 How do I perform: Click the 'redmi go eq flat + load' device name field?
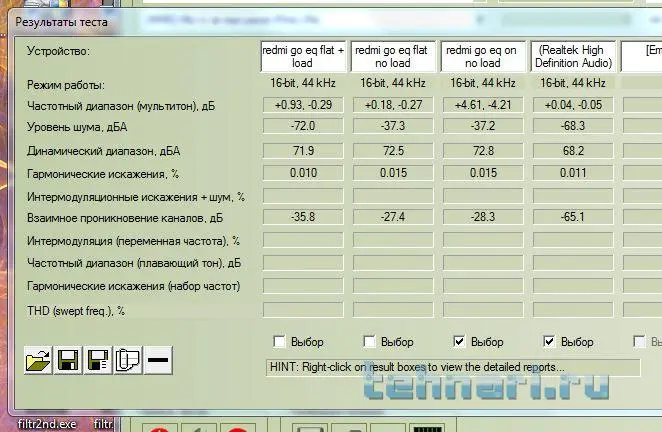(302, 55)
